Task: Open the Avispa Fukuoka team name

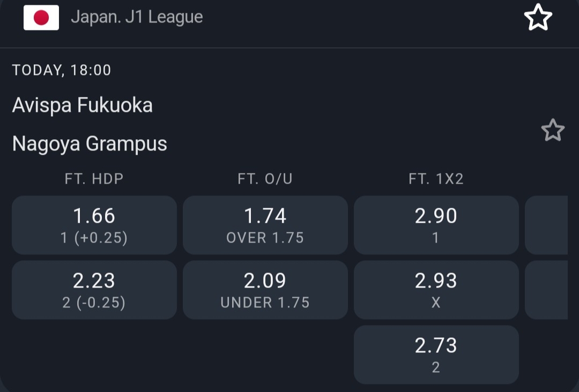Action: click(83, 105)
